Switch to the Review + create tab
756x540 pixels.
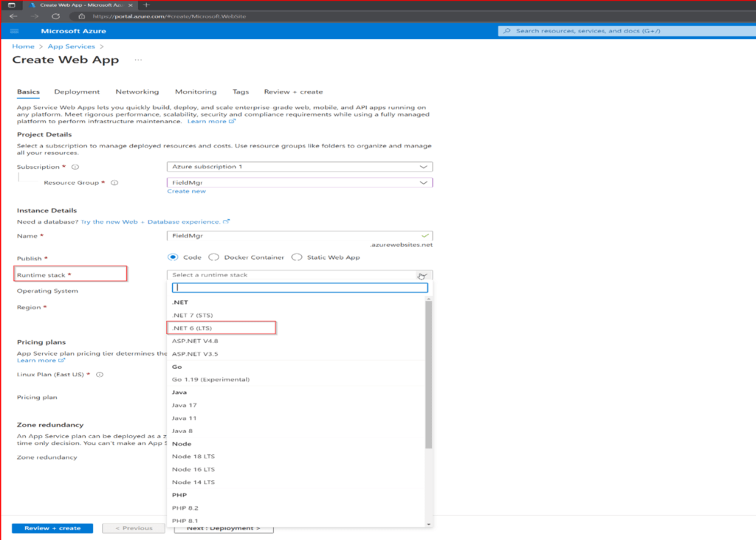[294, 91]
